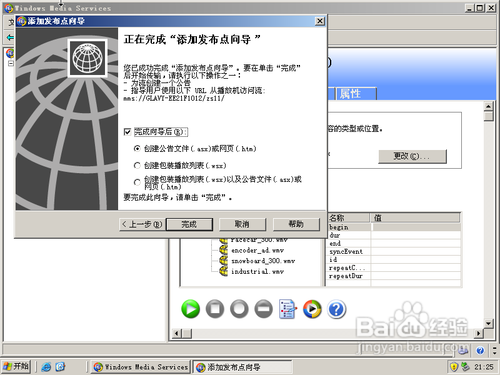The image size is (500, 375).
Task: Select industrial.wmv in the playlist
Action: tap(257, 271)
